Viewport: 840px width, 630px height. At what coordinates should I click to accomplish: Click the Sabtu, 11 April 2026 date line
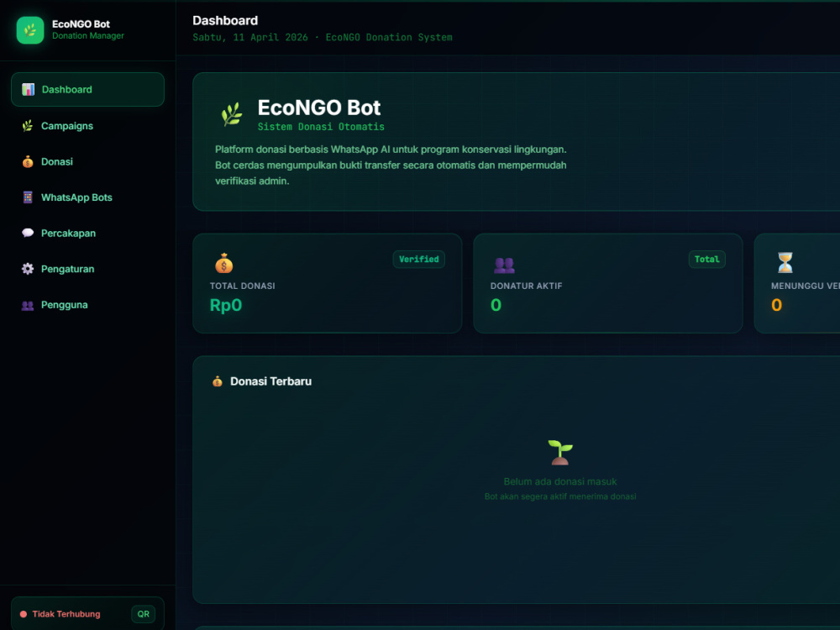323,38
